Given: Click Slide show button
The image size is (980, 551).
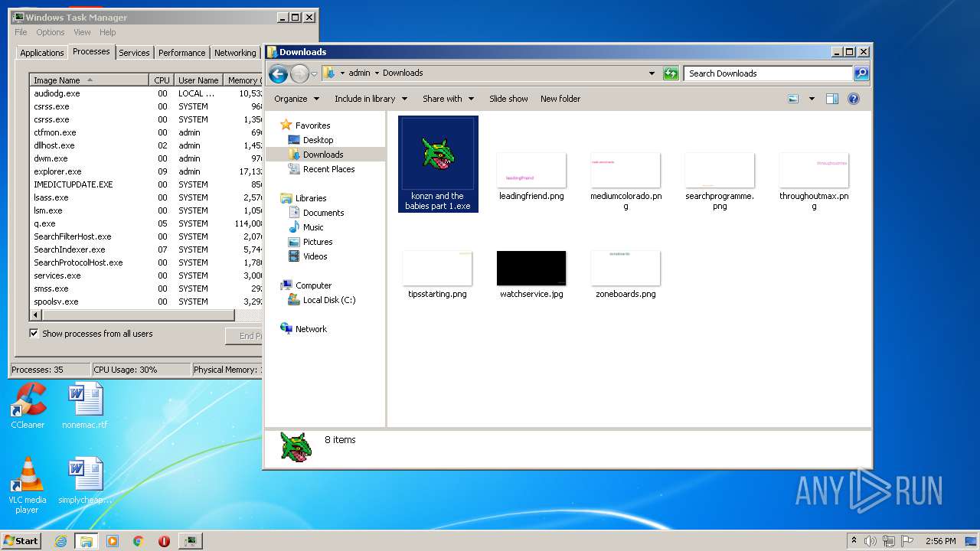Looking at the screenshot, I should [508, 99].
